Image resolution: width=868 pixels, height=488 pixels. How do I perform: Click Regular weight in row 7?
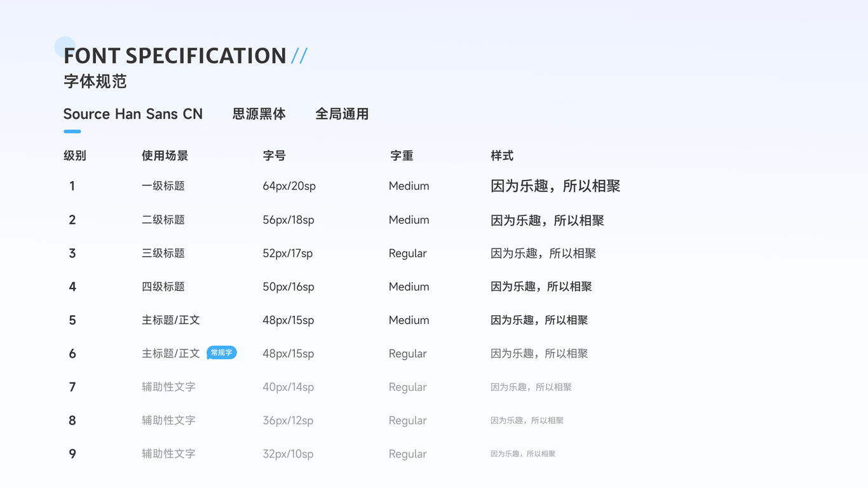click(x=408, y=388)
